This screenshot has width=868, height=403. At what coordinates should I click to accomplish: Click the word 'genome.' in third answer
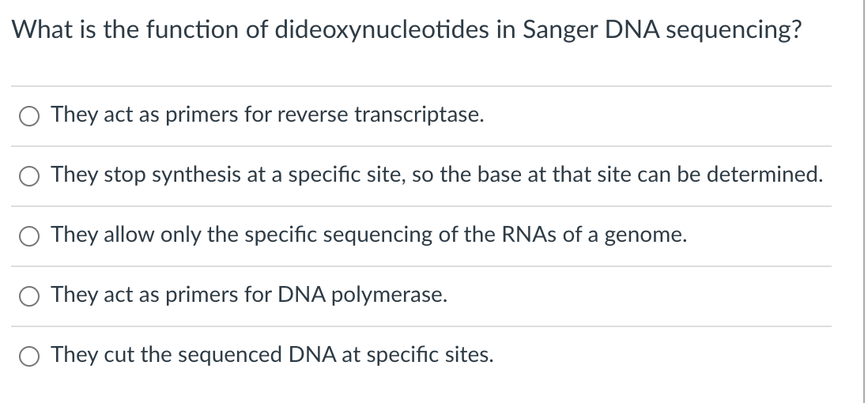point(645,235)
